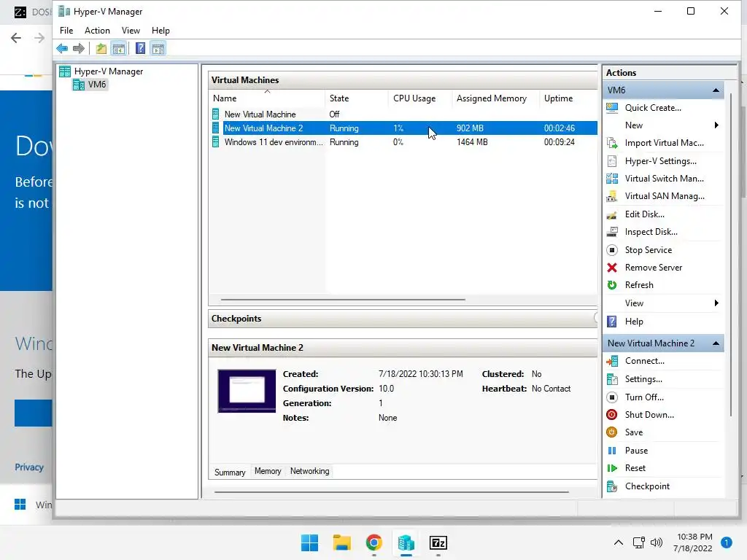Image resolution: width=747 pixels, height=560 pixels.
Task: Click the volume icon in system tray
Action: tap(657, 542)
